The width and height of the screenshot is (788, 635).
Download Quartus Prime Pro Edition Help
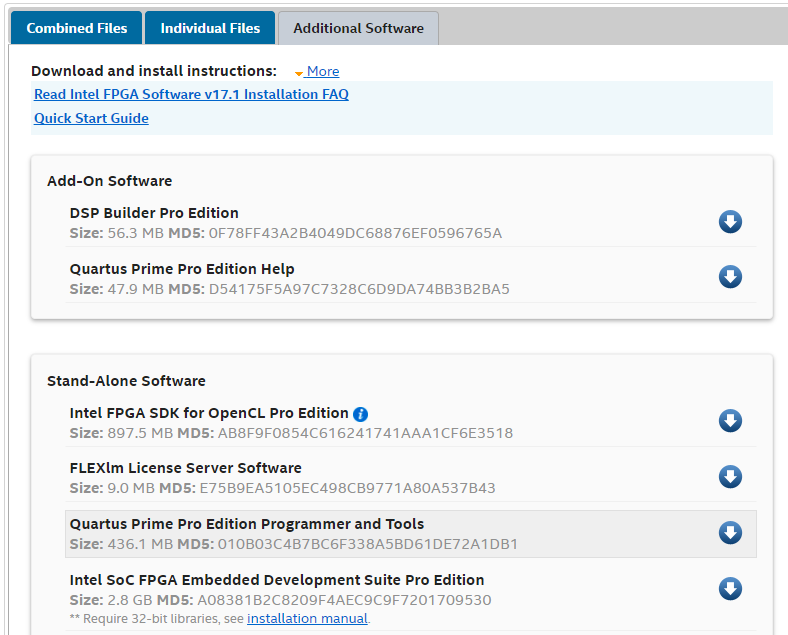pyautogui.click(x=730, y=277)
